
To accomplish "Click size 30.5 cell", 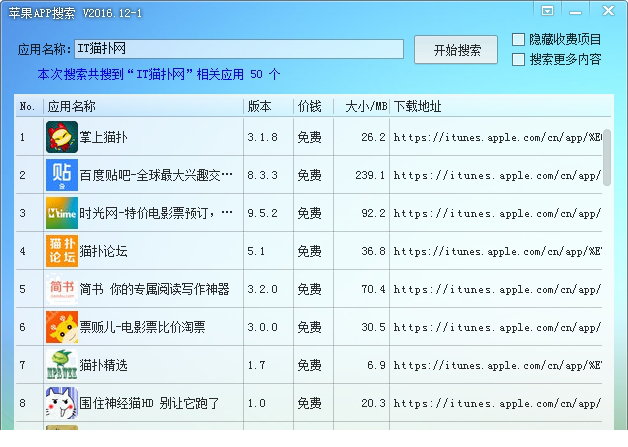I will (373, 327).
